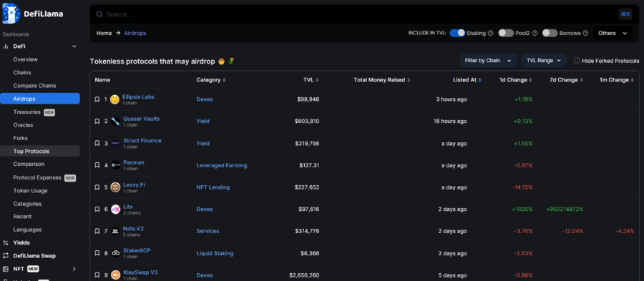Expand the NFT sidebar section

pyautogui.click(x=74, y=269)
